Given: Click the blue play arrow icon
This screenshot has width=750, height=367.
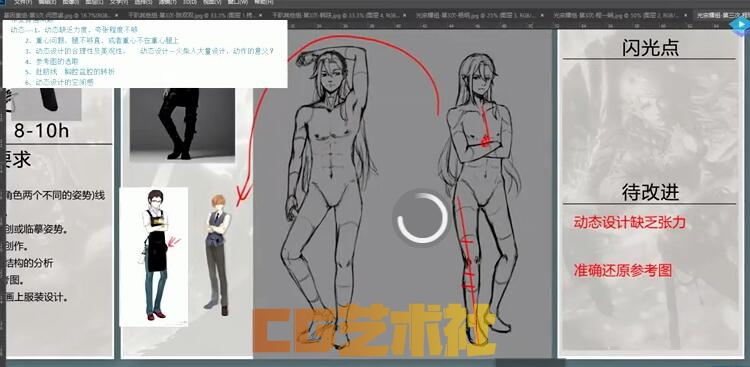Looking at the screenshot, I should click(x=741, y=24).
